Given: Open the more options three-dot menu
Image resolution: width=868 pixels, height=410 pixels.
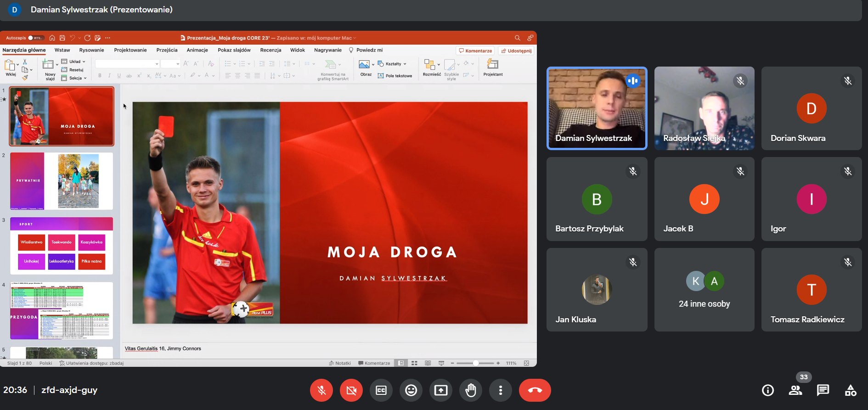Looking at the screenshot, I should tap(501, 390).
